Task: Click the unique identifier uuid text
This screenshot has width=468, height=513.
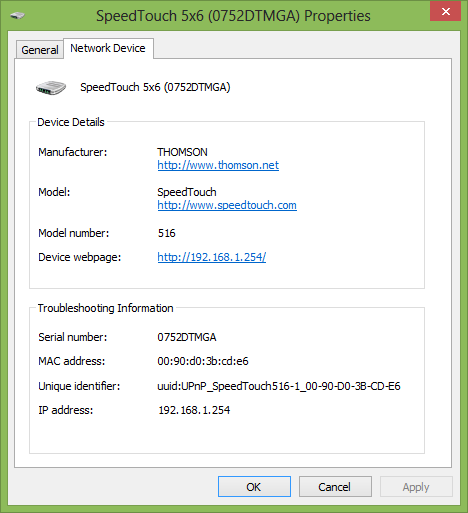Action: pyautogui.click(x=279, y=386)
